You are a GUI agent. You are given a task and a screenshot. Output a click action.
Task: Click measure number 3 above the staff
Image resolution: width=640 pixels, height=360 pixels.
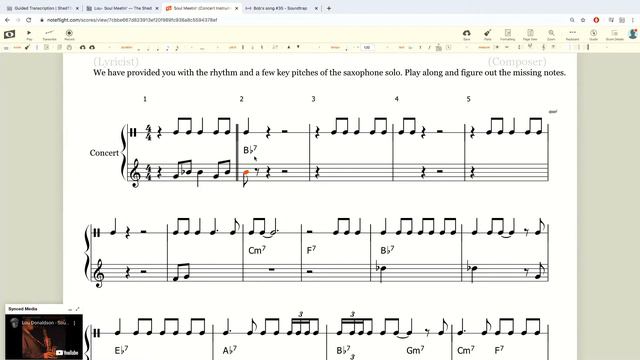[313, 99]
